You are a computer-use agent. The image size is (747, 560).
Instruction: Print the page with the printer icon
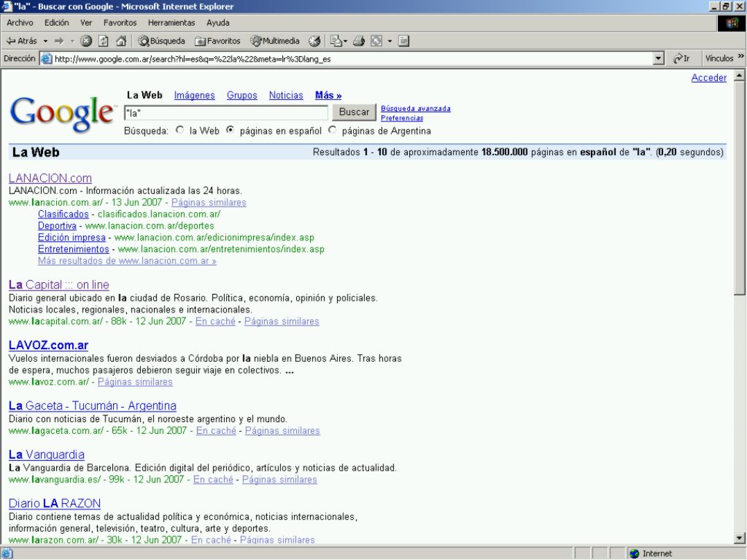point(359,41)
